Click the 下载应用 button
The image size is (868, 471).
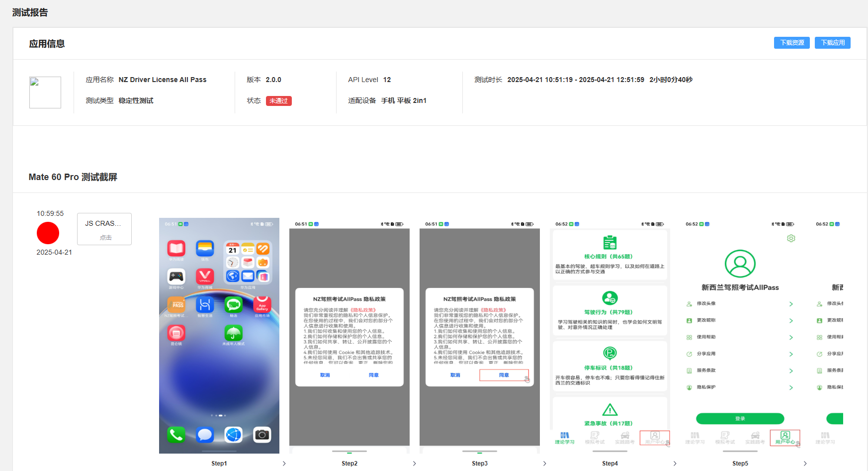click(x=832, y=43)
